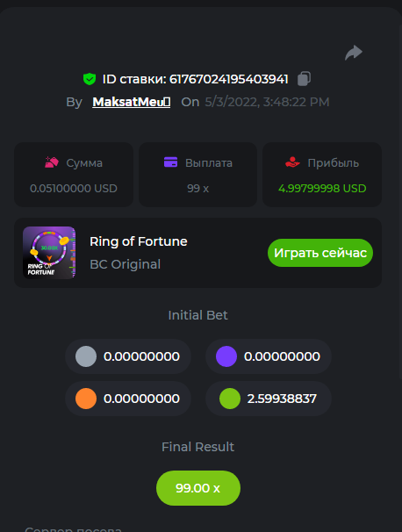Image resolution: width=402 pixels, height=532 pixels.
Task: Select the green color bet circle
Action: click(230, 399)
